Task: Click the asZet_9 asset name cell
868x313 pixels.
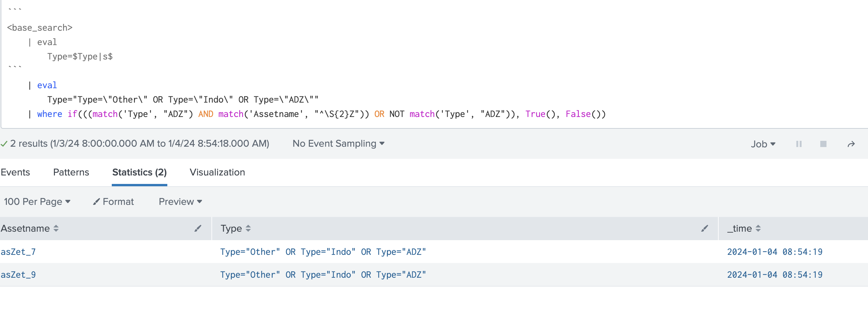Action: click(18, 274)
